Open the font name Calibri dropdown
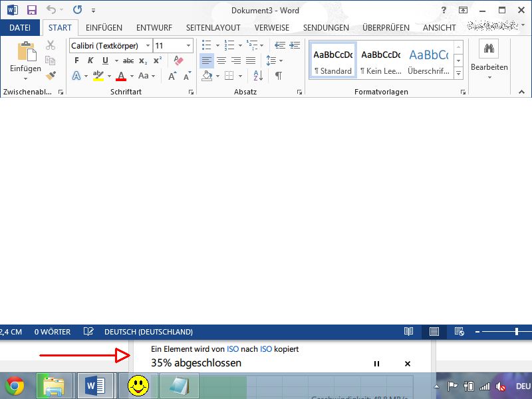Screen dimensions: 532x399 click(148, 45)
